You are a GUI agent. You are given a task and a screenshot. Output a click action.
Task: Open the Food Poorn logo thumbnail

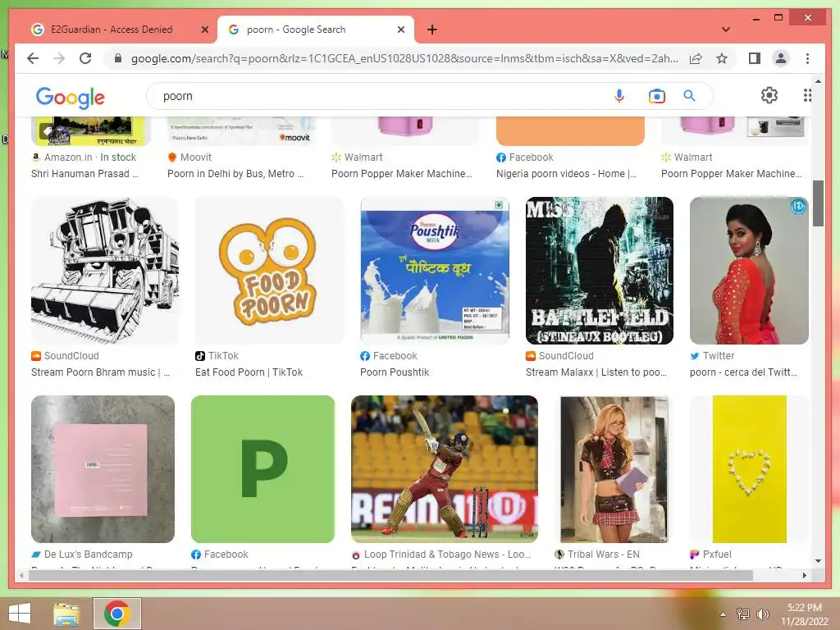[269, 271]
